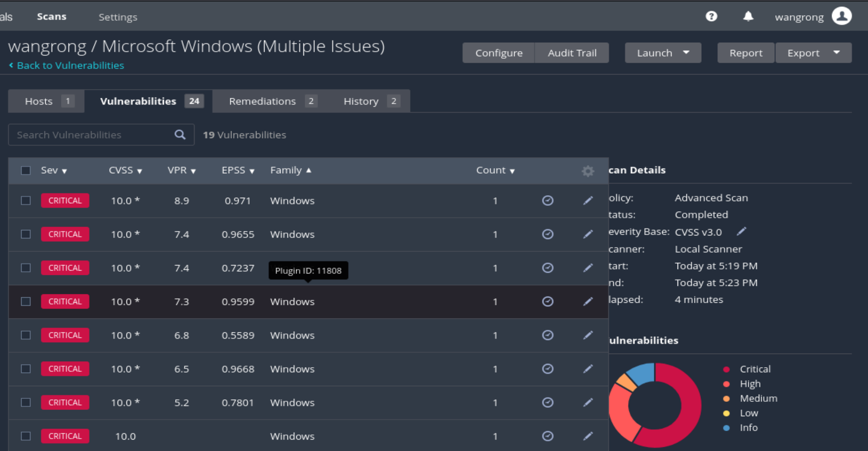
Task: Open the help question mark icon
Action: click(x=711, y=17)
